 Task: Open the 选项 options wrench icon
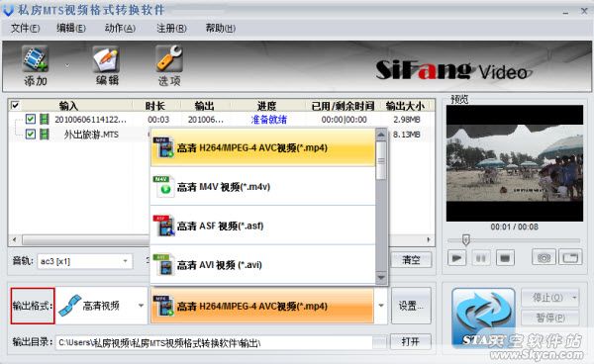(x=169, y=58)
